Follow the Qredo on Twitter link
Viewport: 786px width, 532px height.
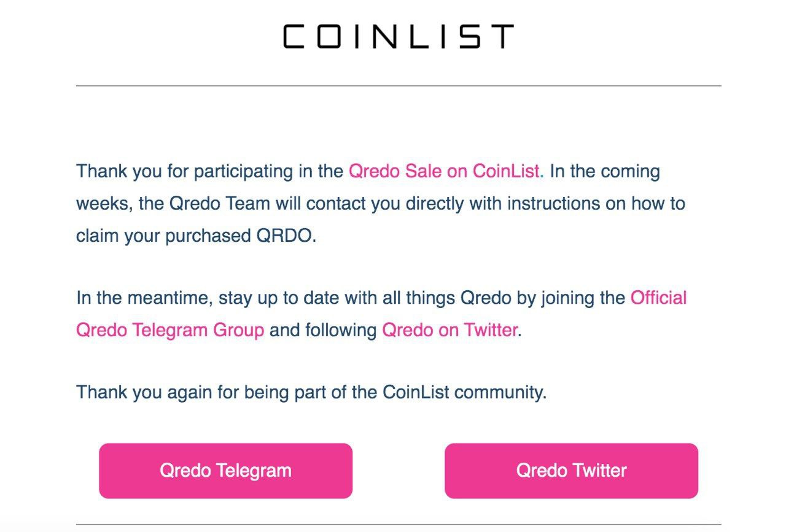[x=450, y=330]
